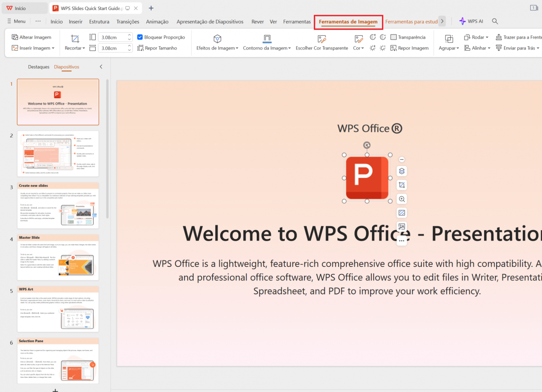Viewport: 542px width, 392px height.
Task: Select the Recortar crop tool icon
Action: coord(75,39)
